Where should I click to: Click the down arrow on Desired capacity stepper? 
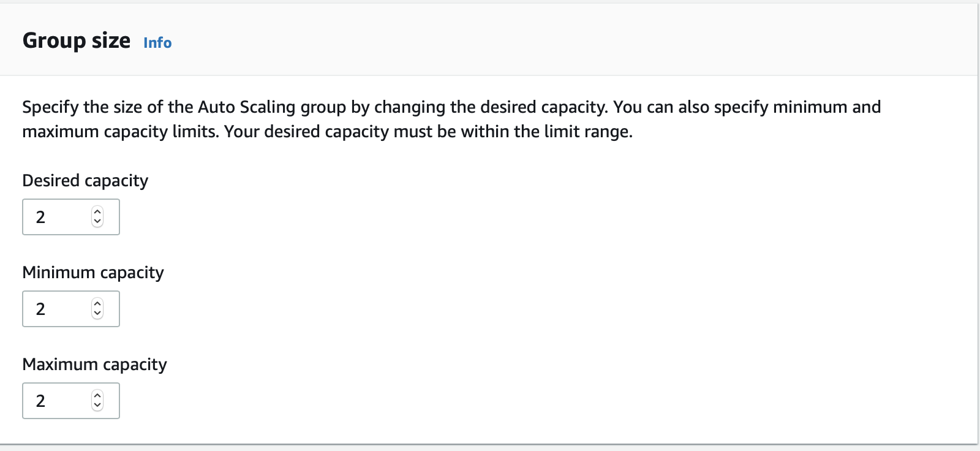[97, 222]
